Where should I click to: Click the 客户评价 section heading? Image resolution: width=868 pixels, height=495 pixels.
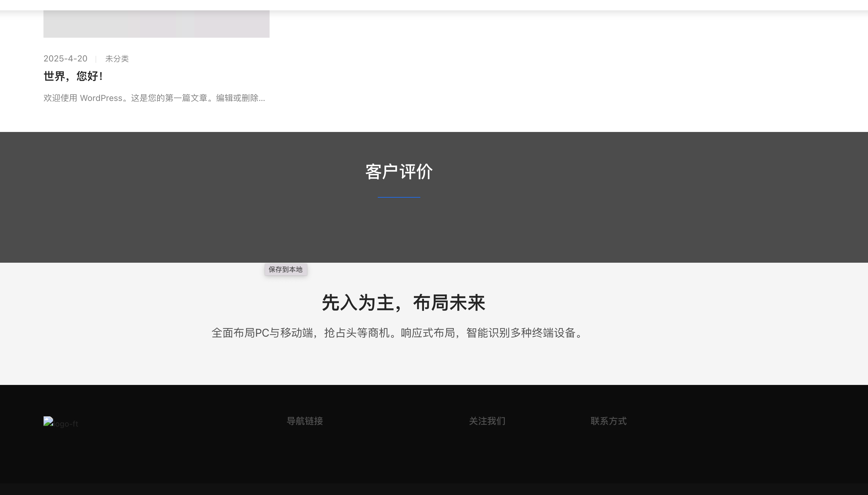(x=399, y=172)
